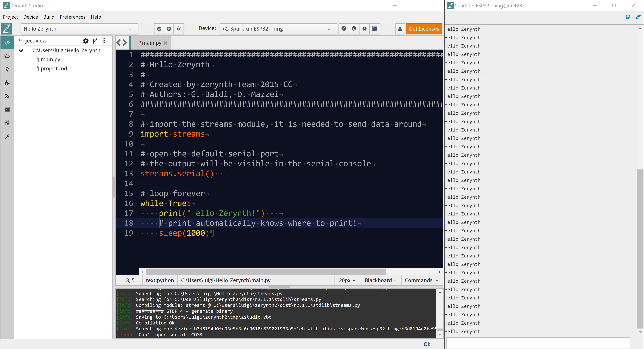Click the 'Ok' status text at bottom

pos(427,344)
